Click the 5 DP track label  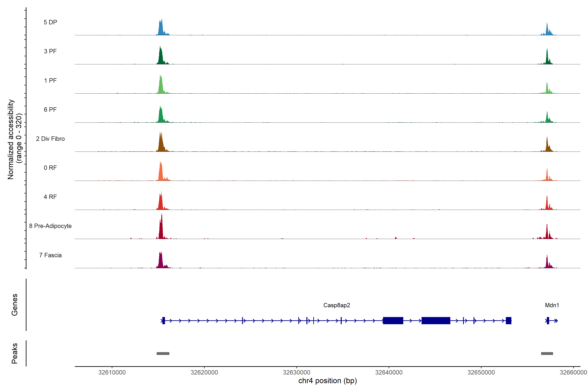coord(50,22)
